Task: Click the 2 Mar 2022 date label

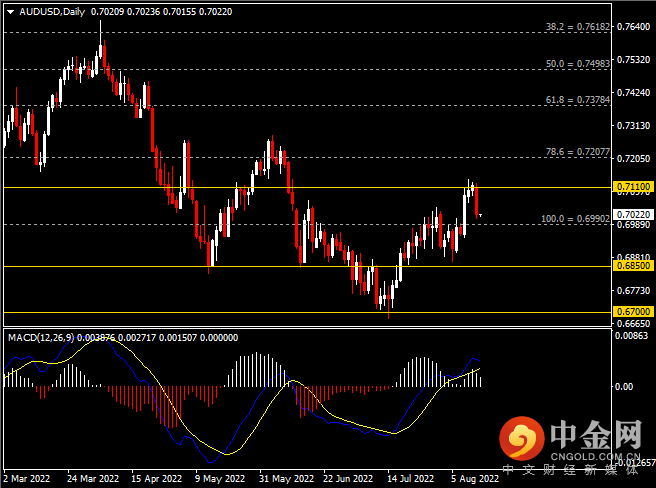Action: (x=27, y=478)
